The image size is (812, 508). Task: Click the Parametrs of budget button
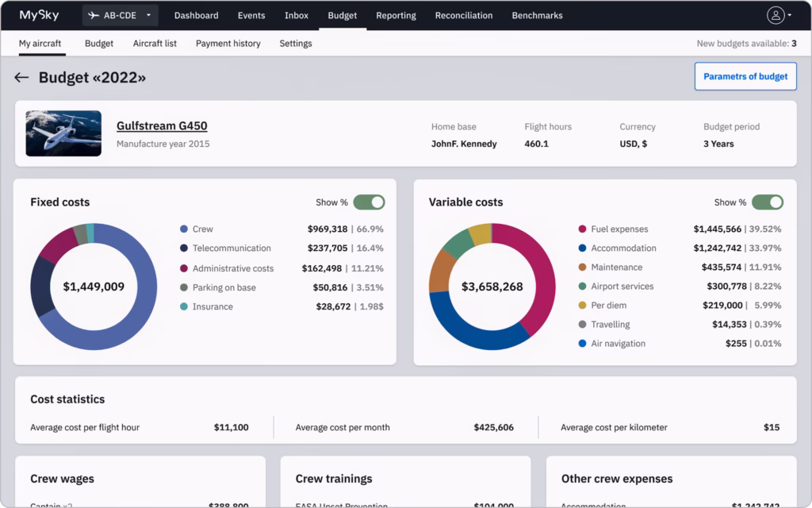point(745,76)
